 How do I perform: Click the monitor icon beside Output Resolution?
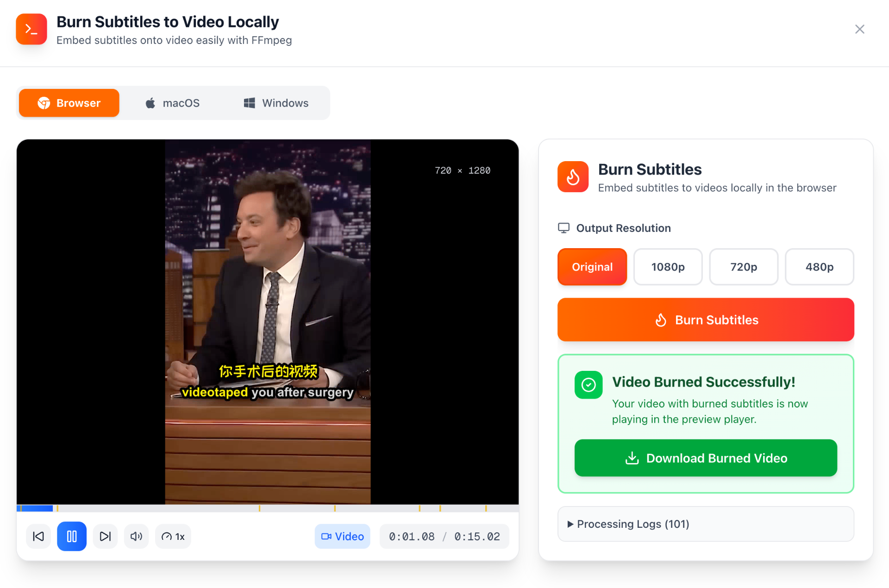[563, 228]
